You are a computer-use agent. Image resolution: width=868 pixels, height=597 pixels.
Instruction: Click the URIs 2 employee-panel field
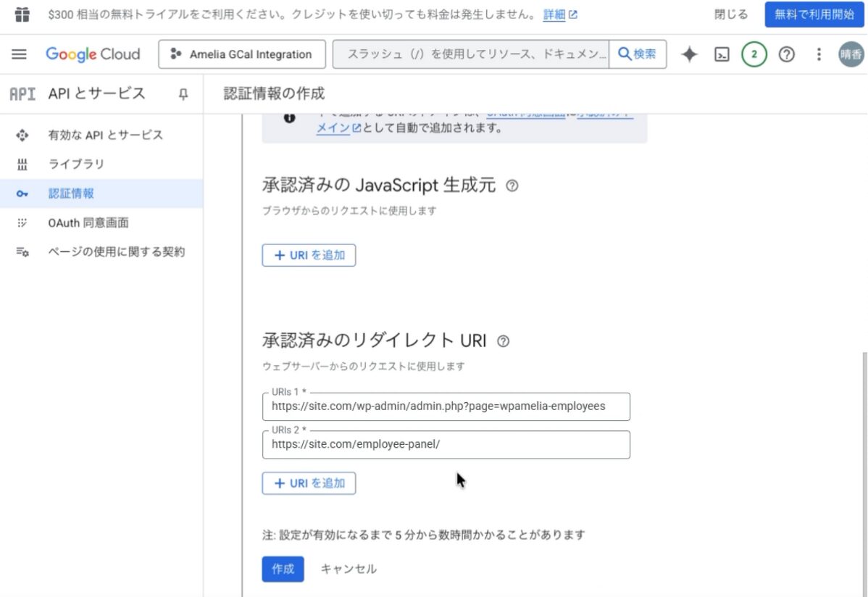[446, 445]
